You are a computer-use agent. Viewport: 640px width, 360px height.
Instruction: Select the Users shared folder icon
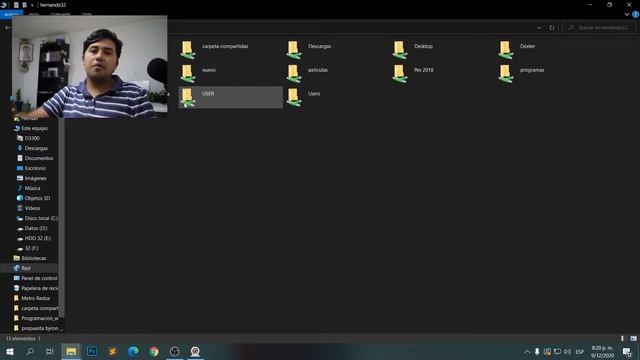tap(294, 97)
